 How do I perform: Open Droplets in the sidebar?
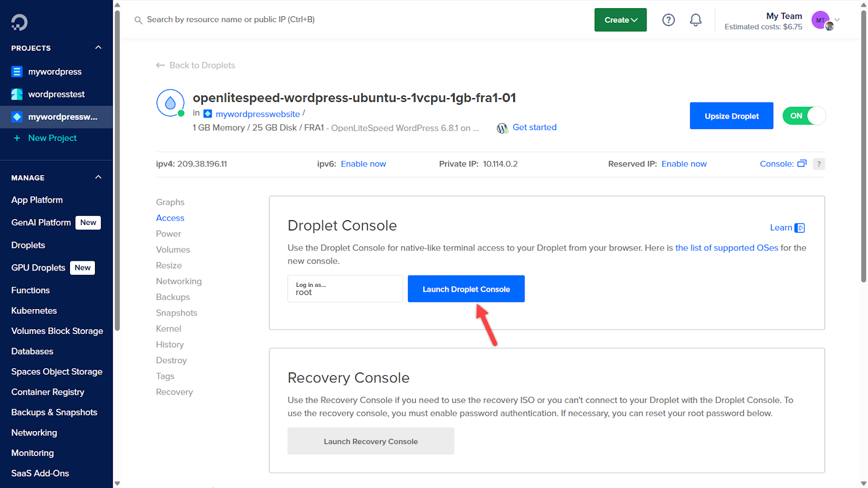28,245
